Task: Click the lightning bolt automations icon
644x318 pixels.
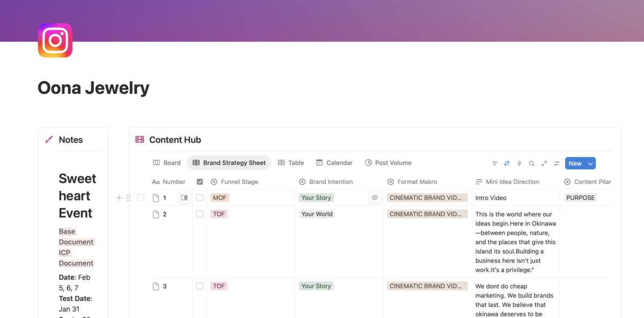Action: (519, 164)
